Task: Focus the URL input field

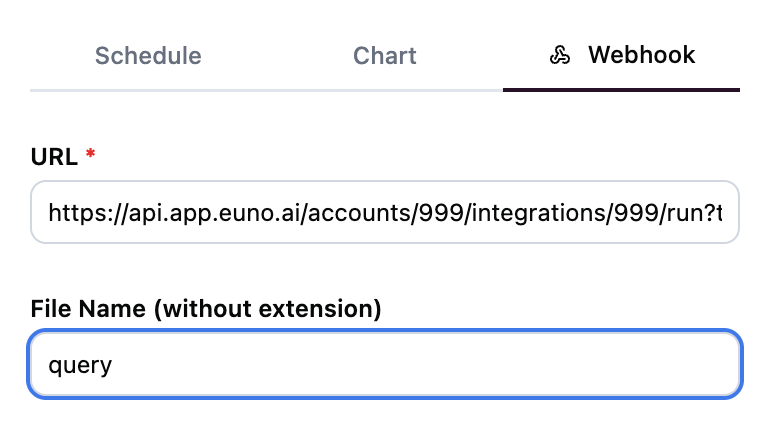Action: click(x=385, y=212)
